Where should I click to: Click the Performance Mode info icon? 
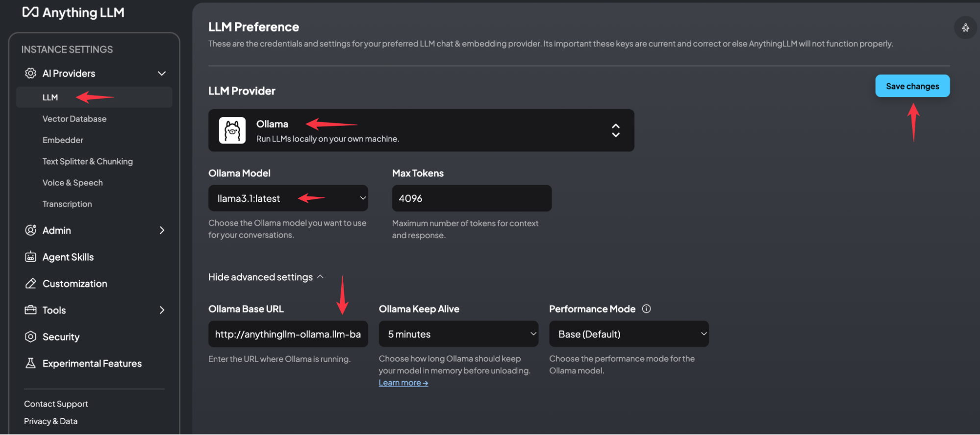(x=647, y=309)
